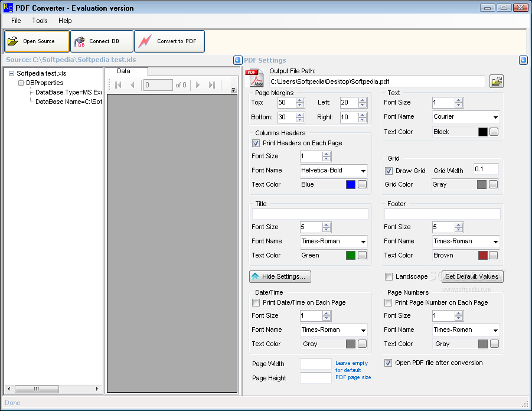Select the Data tab
Screen dimensions: 532x411
126,71
